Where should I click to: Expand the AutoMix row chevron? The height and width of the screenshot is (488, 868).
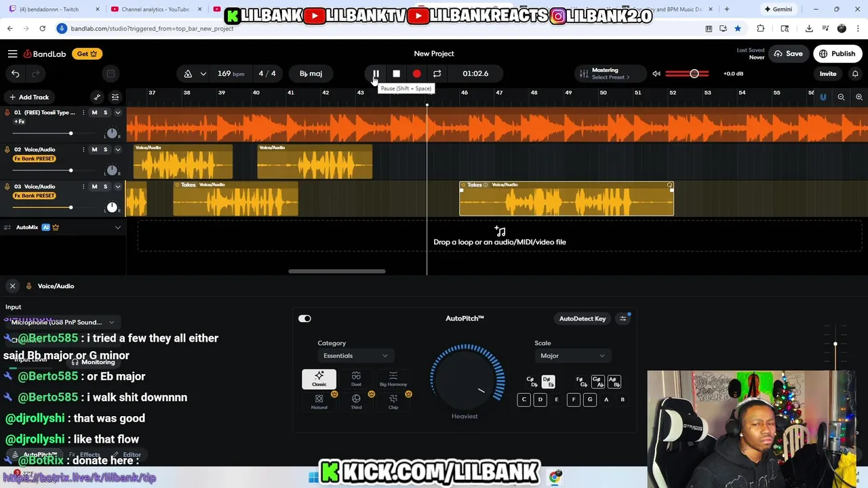(x=117, y=227)
